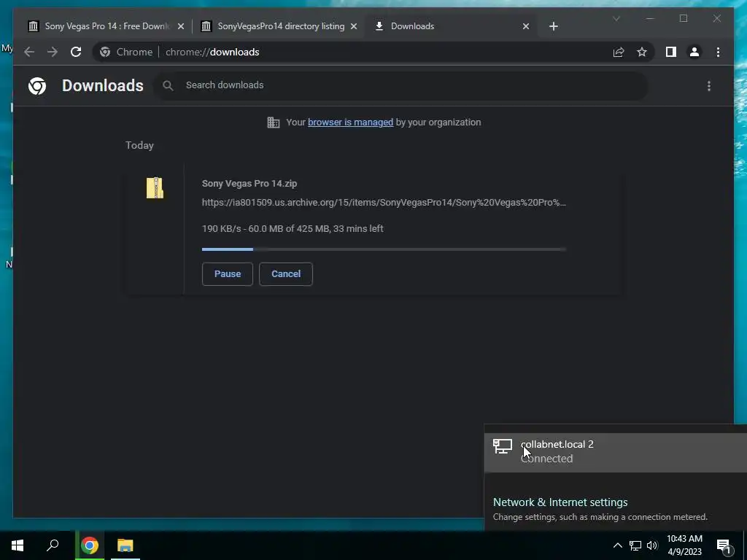Bookmark this page with the star icon
Viewport: 747px width, 560px height.
point(642,52)
